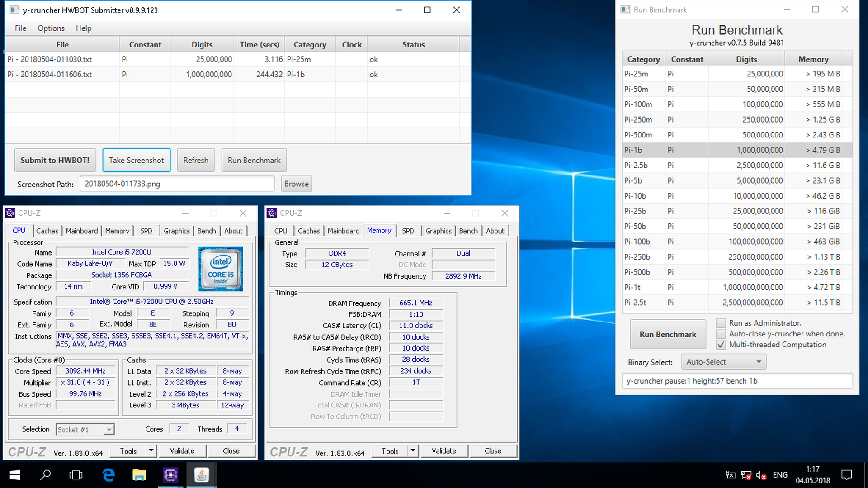The image size is (868, 488).
Task: Open Task View on the taskbar
Action: click(x=76, y=475)
